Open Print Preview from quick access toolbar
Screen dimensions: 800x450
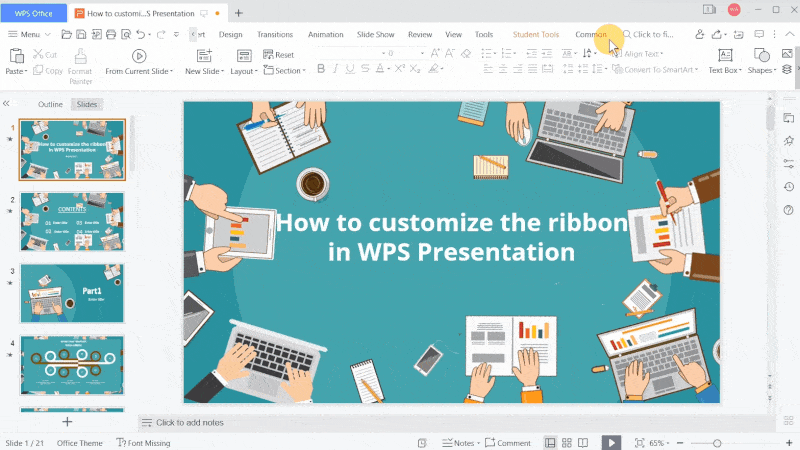click(126, 34)
